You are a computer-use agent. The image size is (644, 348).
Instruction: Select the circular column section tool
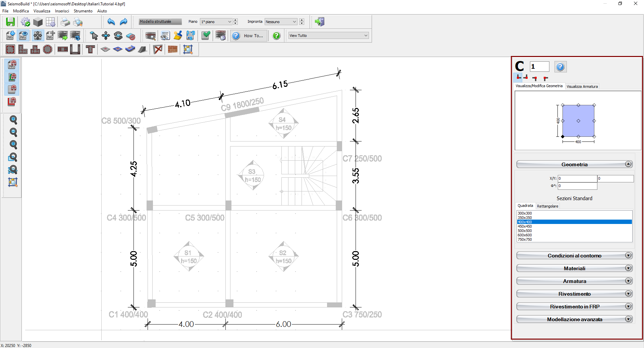pos(48,50)
